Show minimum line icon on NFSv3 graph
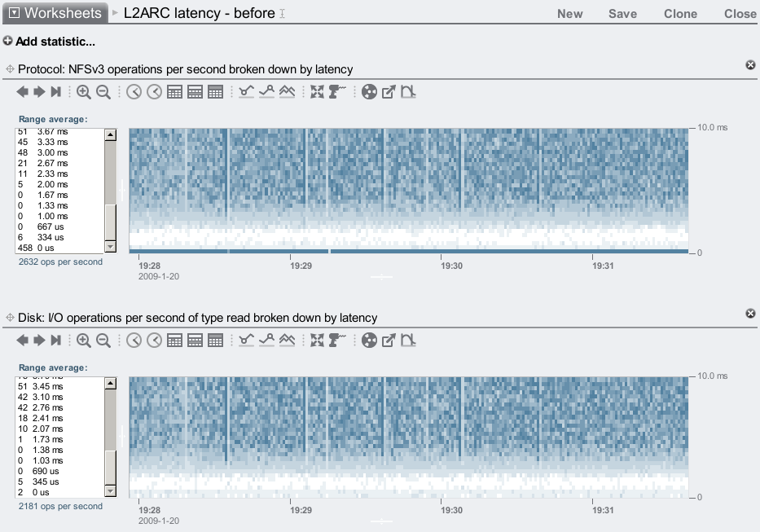The width and height of the screenshot is (760, 532). click(247, 93)
